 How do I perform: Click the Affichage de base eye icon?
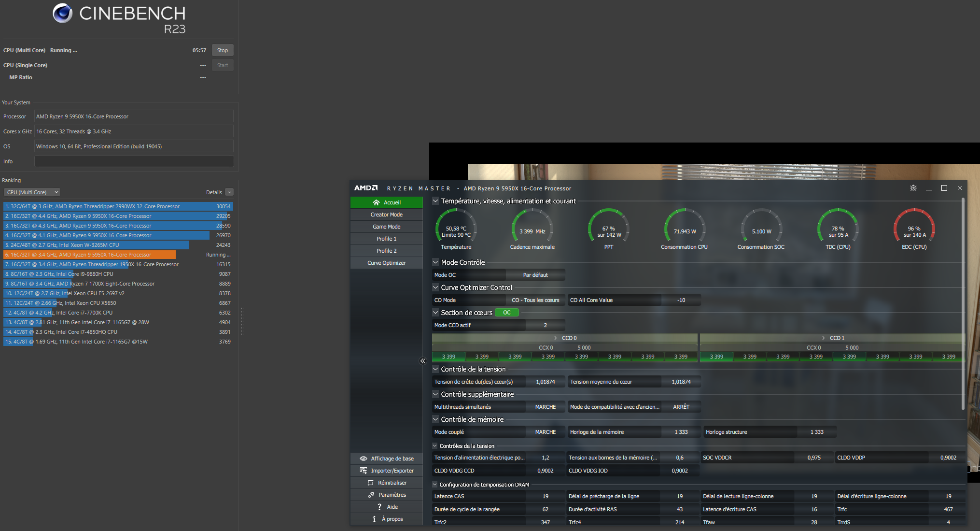click(x=364, y=459)
